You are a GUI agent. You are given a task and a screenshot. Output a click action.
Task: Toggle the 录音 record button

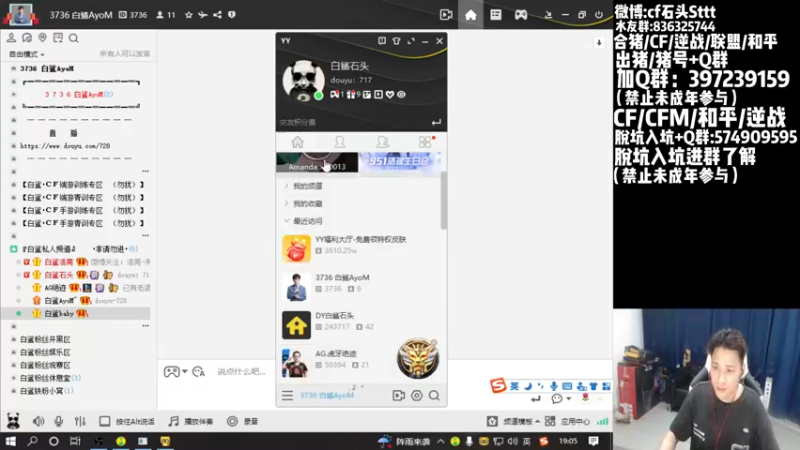243,421
